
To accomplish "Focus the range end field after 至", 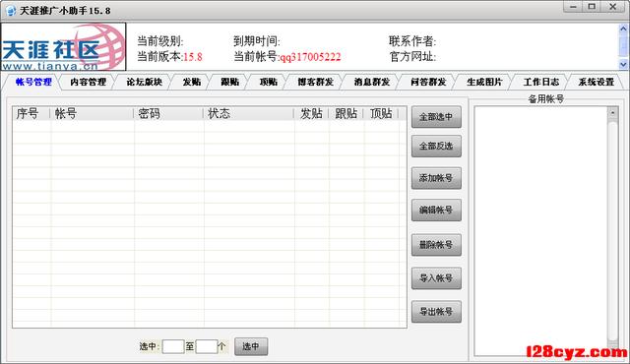I will pos(207,346).
